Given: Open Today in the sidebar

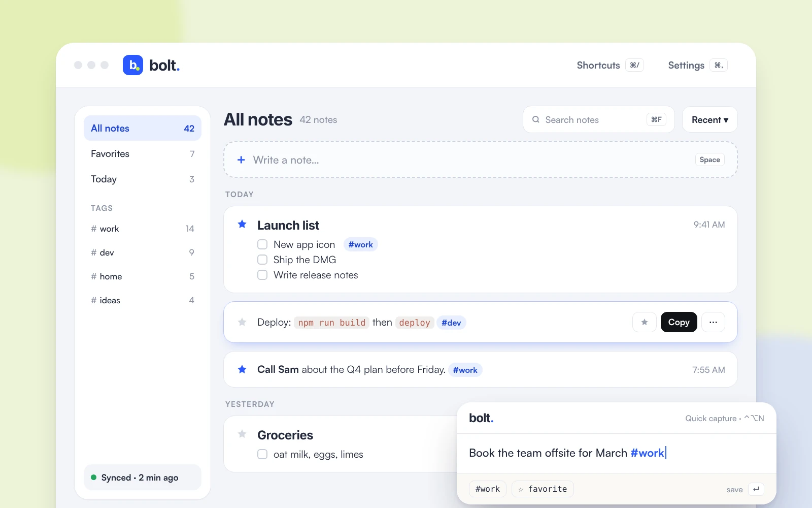Looking at the screenshot, I should [143, 179].
